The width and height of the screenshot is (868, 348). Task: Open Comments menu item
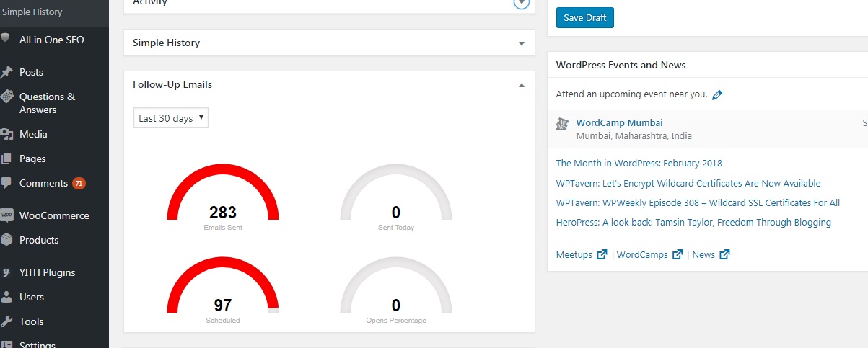coord(43,183)
